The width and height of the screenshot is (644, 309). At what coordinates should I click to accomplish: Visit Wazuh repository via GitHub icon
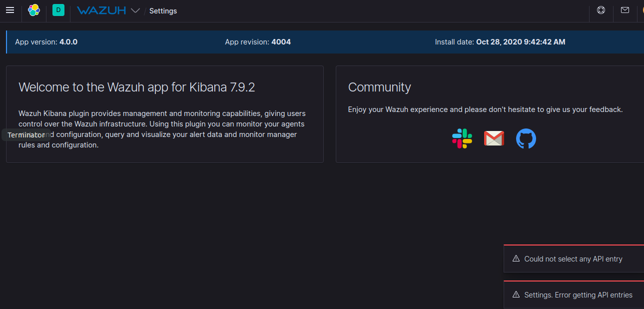pyautogui.click(x=526, y=138)
